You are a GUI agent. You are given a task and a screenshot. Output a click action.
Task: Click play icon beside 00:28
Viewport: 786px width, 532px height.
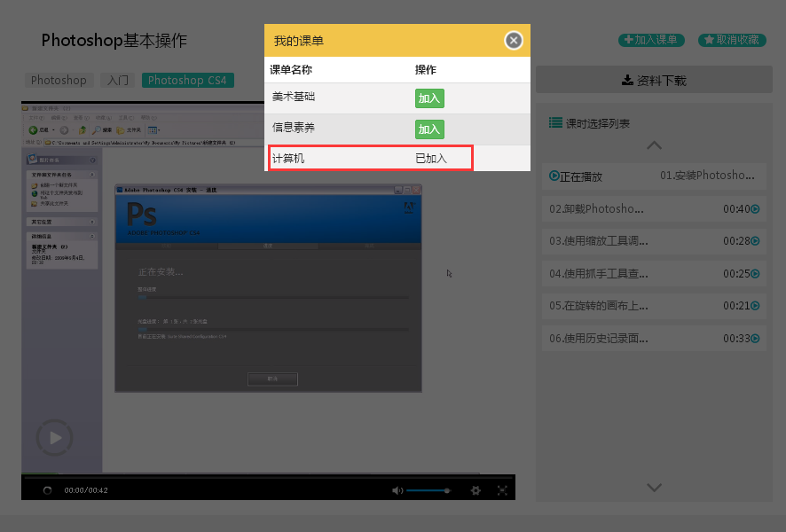point(755,241)
